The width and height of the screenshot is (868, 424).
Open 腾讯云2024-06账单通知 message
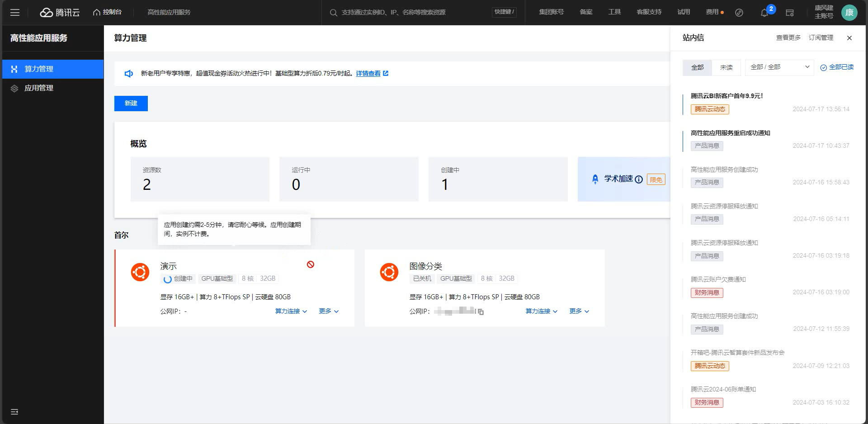(723, 389)
